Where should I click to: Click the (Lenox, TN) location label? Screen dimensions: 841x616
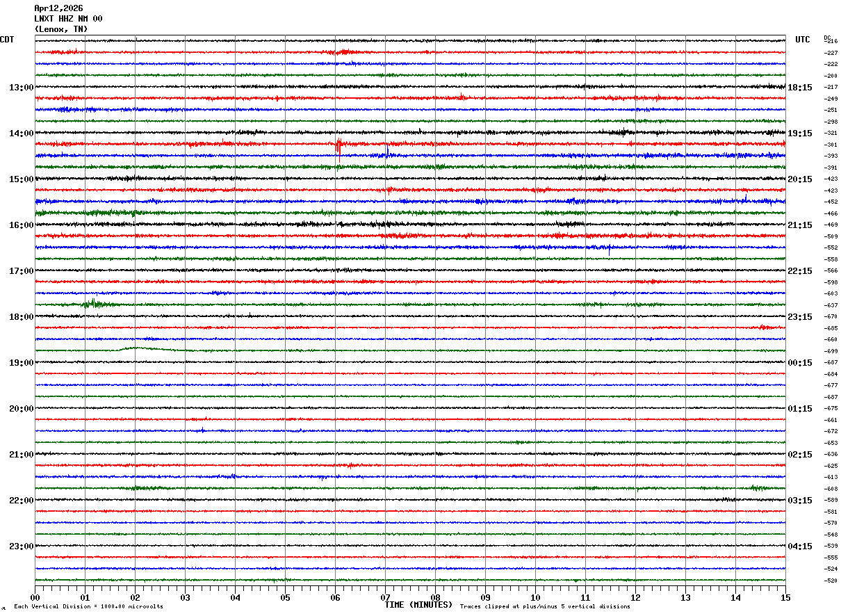pyautogui.click(x=61, y=29)
